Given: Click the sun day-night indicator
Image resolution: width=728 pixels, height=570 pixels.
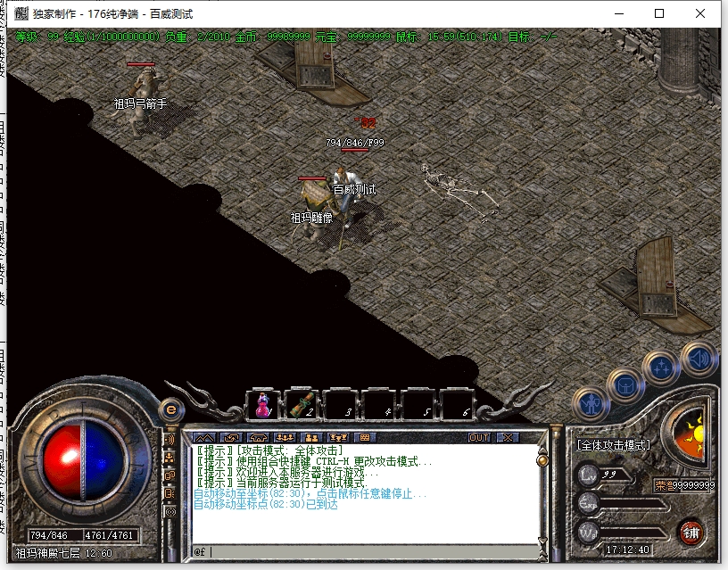Looking at the screenshot, I should click(x=691, y=435).
